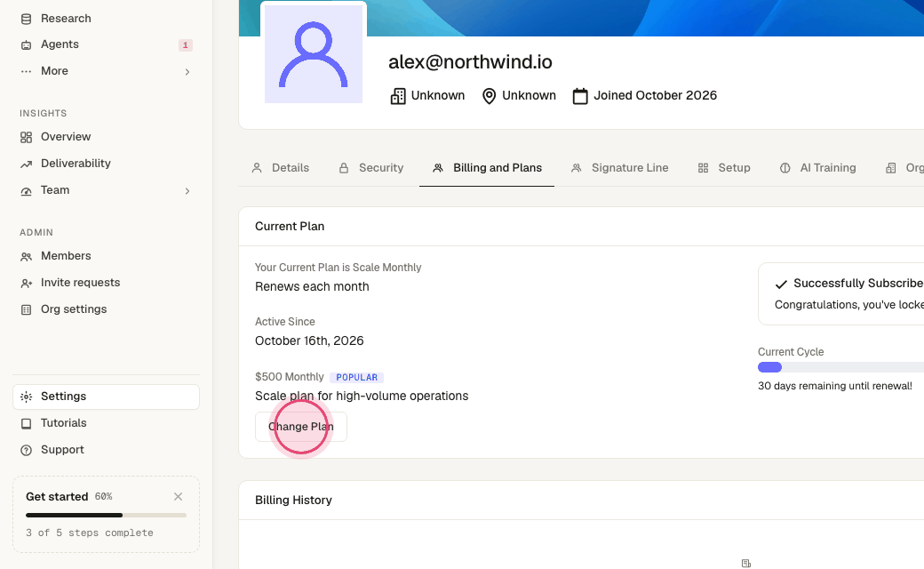Open the Signature Line tab
924x569 pixels.
(x=620, y=168)
